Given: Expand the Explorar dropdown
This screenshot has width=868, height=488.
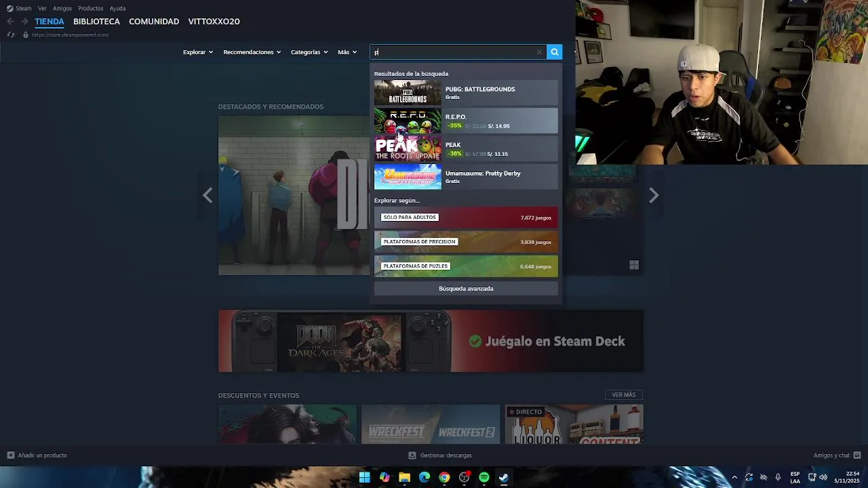Looking at the screenshot, I should tap(197, 52).
